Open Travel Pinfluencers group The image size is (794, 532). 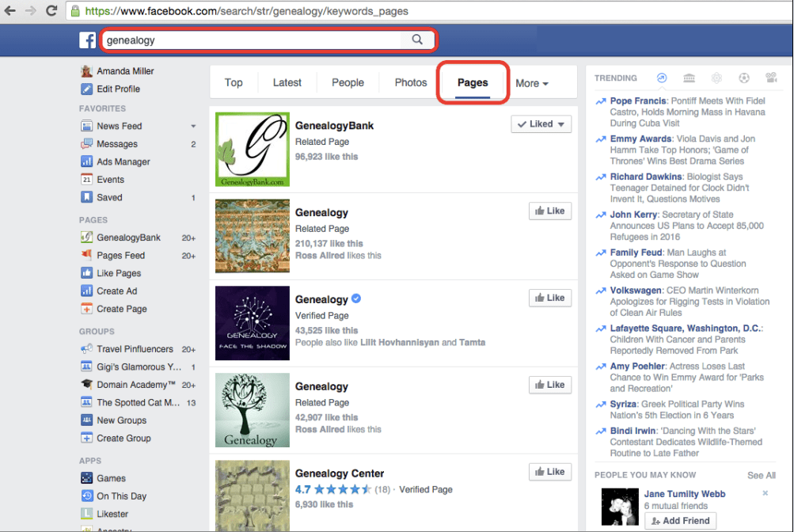tap(135, 349)
